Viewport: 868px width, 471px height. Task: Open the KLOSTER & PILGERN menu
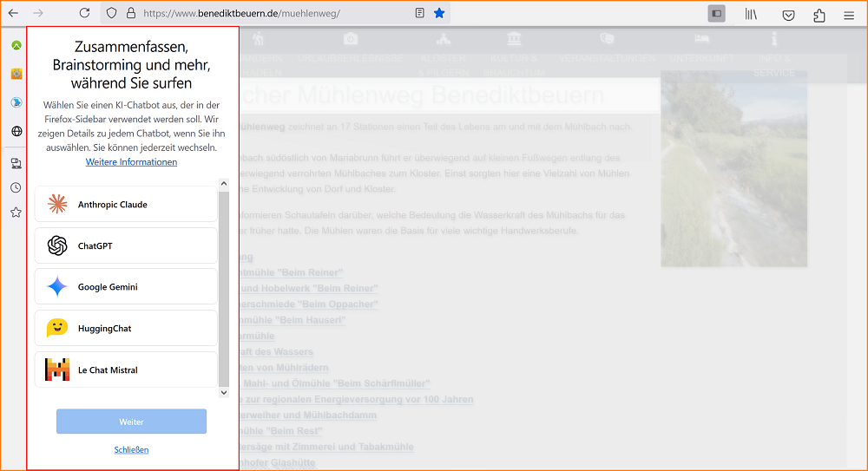[x=443, y=55]
